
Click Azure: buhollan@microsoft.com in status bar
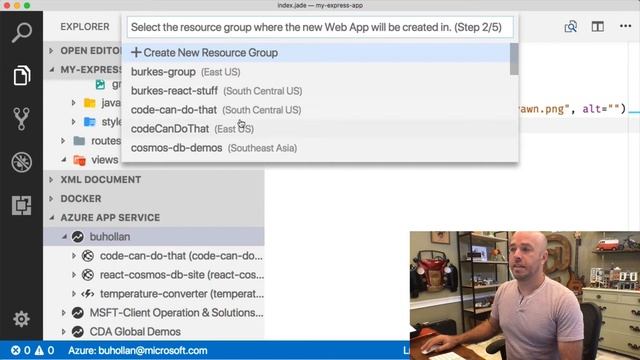(138, 350)
